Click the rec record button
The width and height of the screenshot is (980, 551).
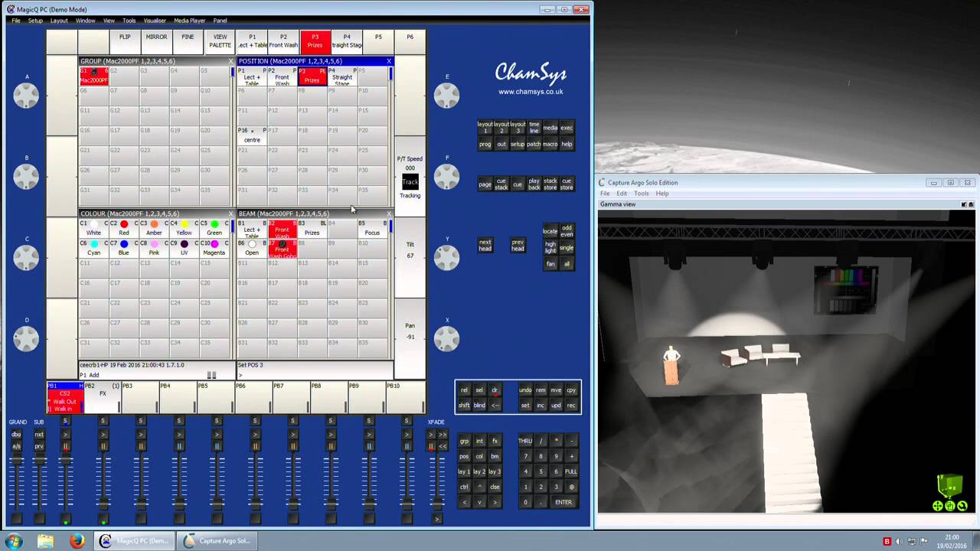pyautogui.click(x=571, y=406)
